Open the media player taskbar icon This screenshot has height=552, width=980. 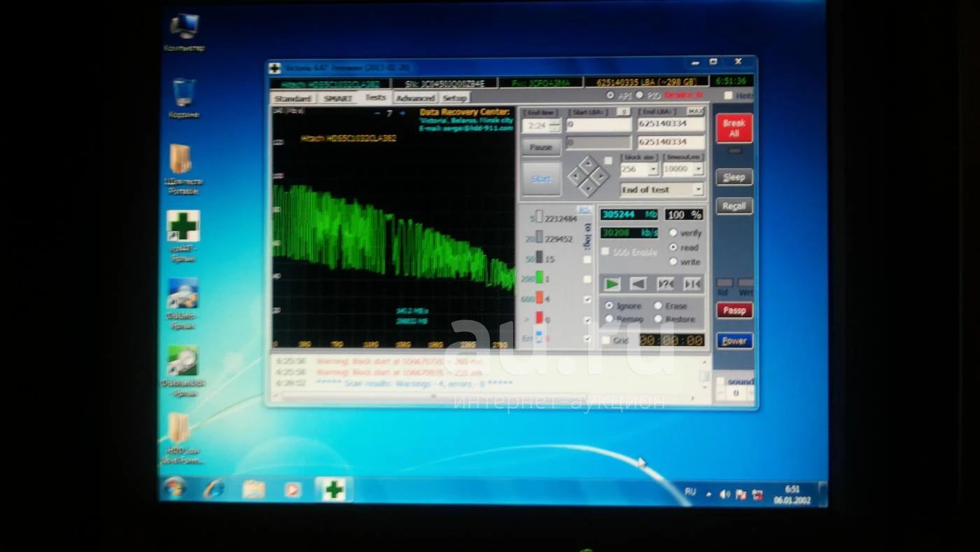click(x=293, y=490)
